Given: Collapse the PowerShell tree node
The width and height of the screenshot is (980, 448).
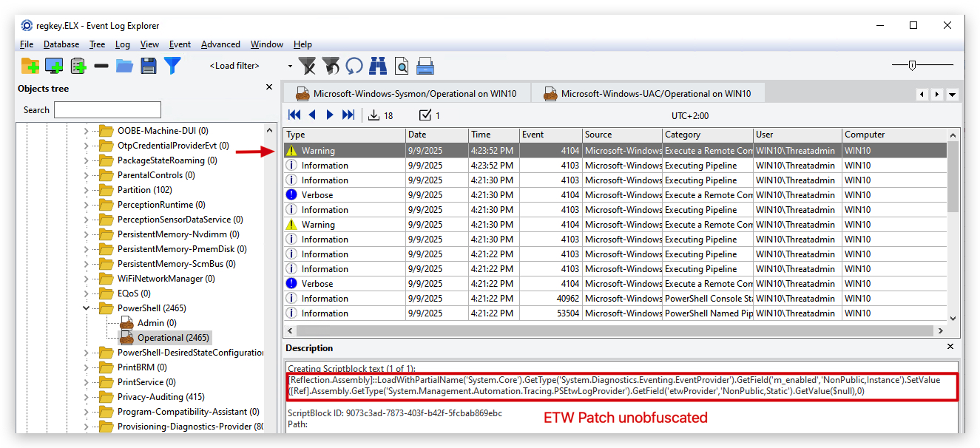Looking at the screenshot, I should (86, 308).
